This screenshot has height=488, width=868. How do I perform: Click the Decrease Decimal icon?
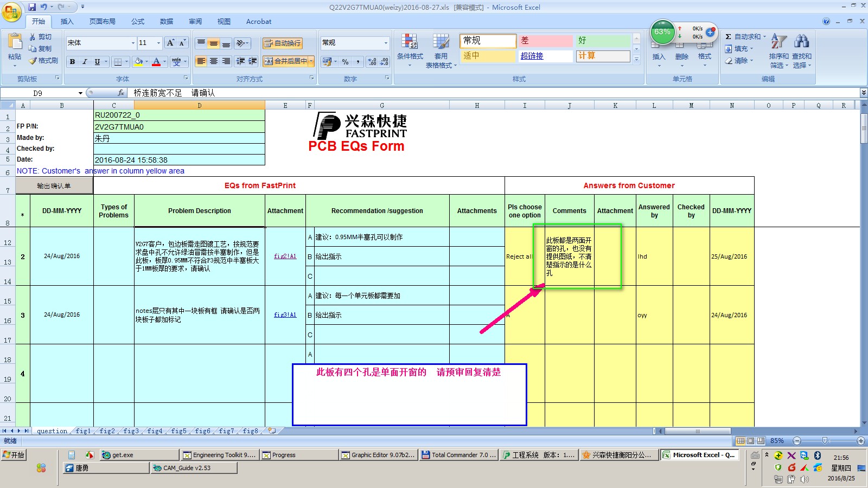click(384, 62)
